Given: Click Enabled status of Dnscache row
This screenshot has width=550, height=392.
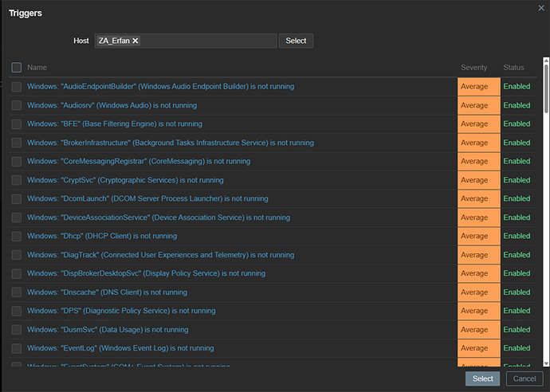Looking at the screenshot, I should pos(517,292).
